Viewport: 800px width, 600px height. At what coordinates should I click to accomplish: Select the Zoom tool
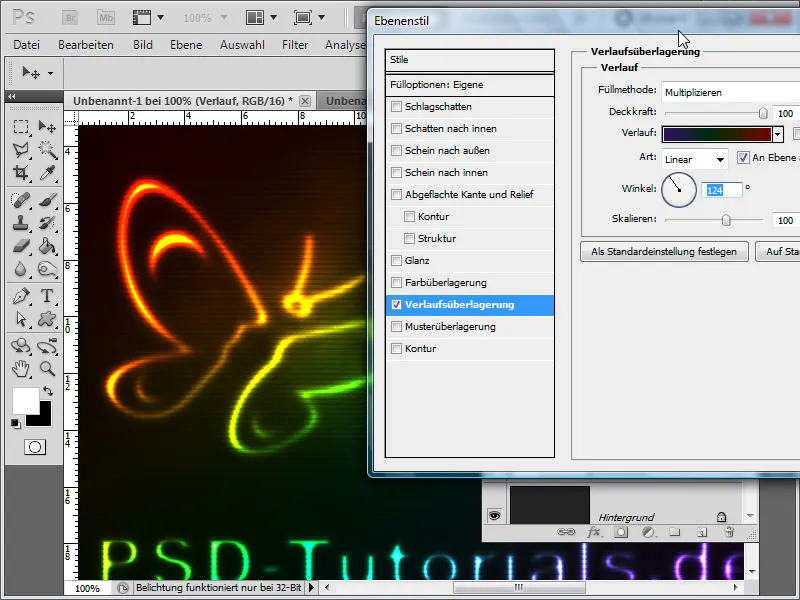pos(47,368)
